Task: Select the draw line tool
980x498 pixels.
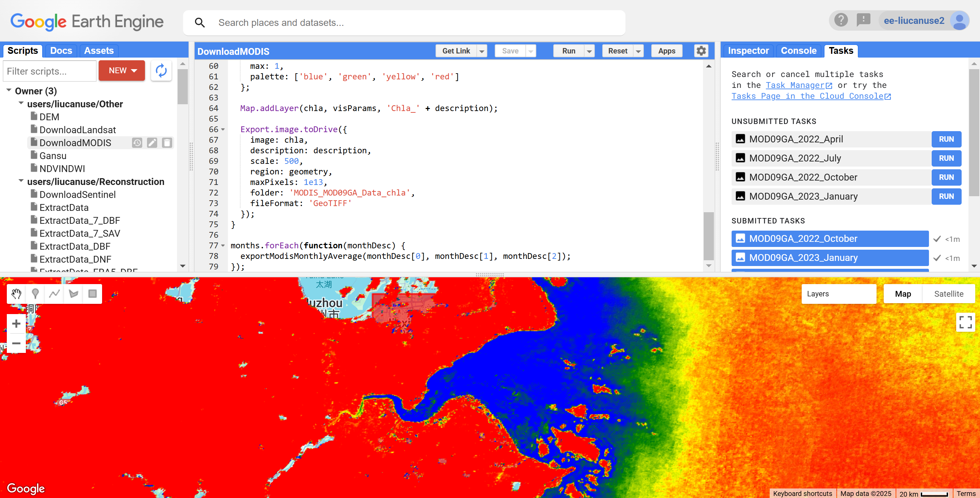Action: click(x=54, y=294)
